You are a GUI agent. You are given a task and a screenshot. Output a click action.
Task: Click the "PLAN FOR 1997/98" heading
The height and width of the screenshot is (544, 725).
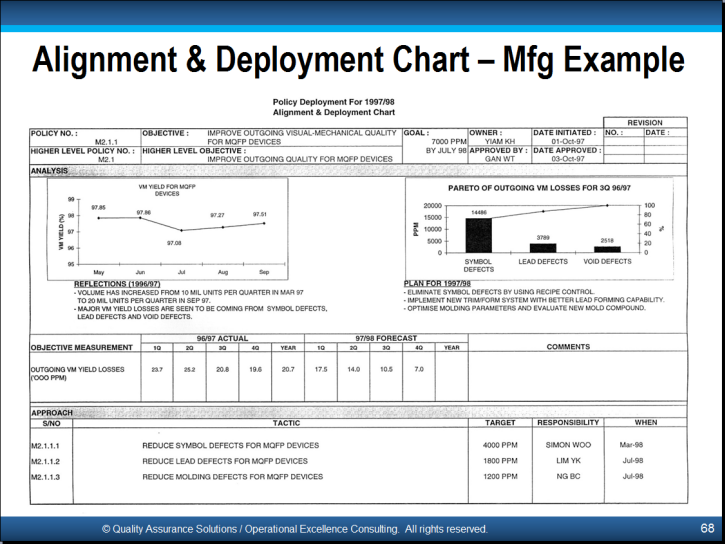437,284
